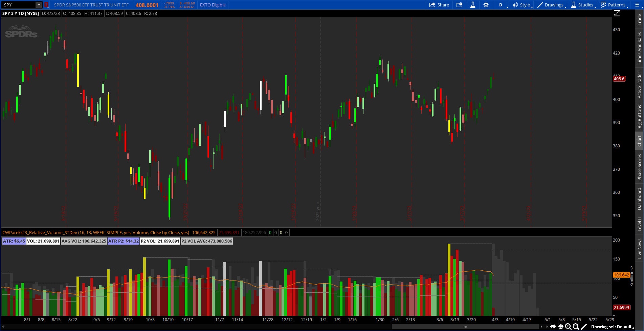Click the 408.6 price bubble on right axis
The height and width of the screenshot is (331, 644).
click(619, 79)
